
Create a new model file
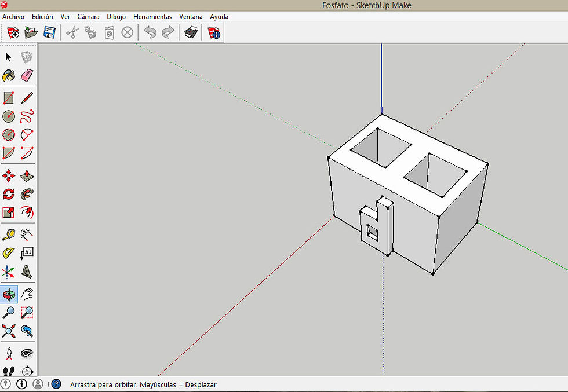(13, 32)
